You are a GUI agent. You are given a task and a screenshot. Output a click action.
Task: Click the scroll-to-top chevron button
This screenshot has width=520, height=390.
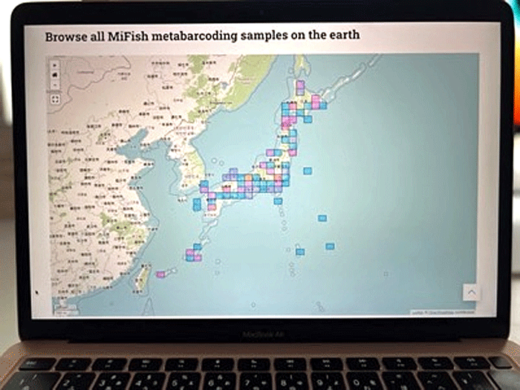(471, 292)
